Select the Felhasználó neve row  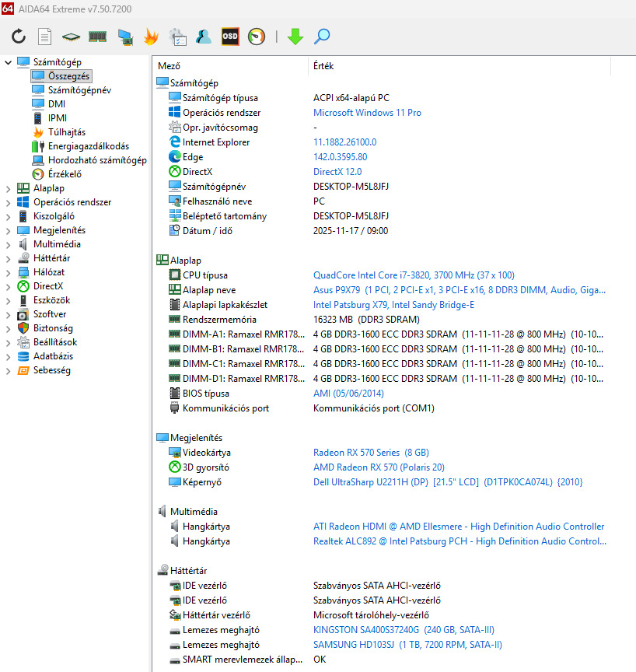(x=246, y=201)
